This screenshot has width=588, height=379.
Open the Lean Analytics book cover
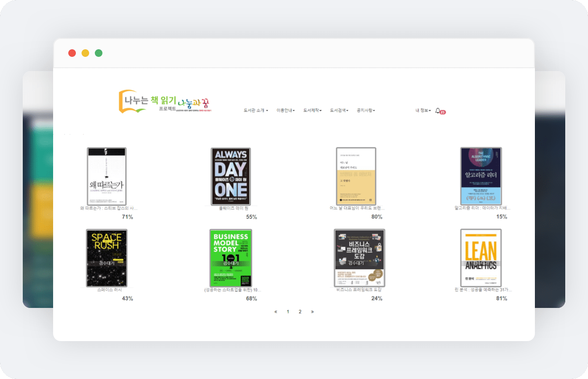[x=481, y=258]
